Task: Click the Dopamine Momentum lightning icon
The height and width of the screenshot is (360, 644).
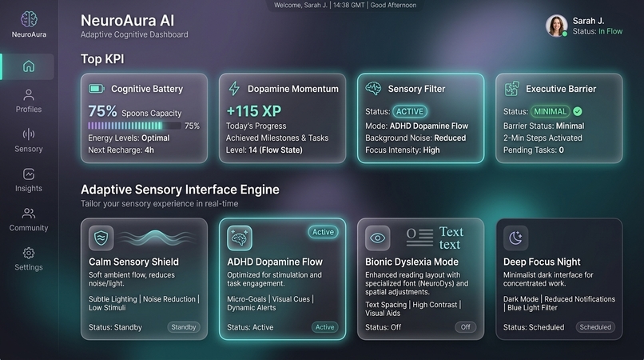Action: point(234,89)
